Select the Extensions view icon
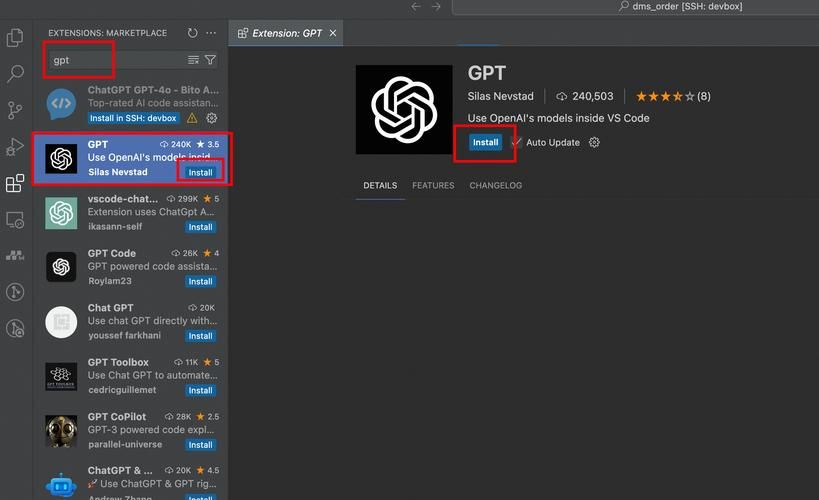Image resolution: width=819 pixels, height=500 pixels. tap(15, 183)
